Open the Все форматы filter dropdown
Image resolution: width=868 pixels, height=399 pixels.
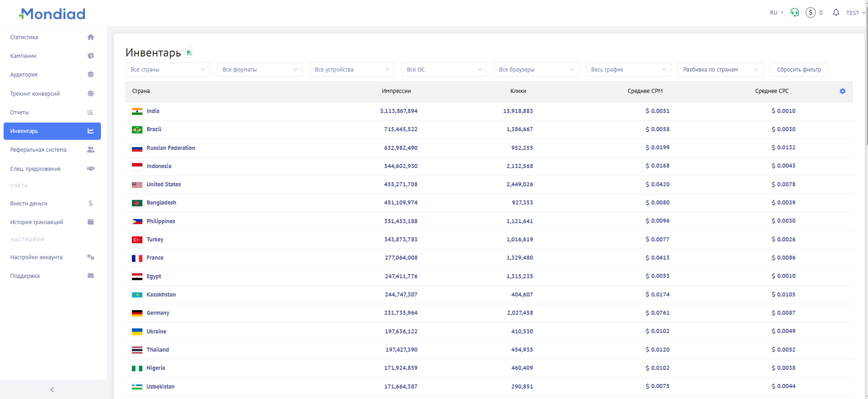[260, 70]
